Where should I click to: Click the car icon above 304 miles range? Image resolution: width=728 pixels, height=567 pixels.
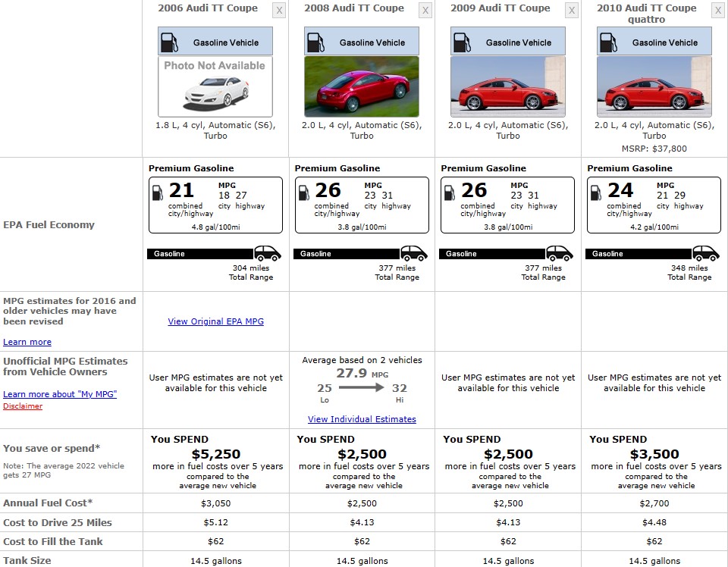(x=268, y=253)
